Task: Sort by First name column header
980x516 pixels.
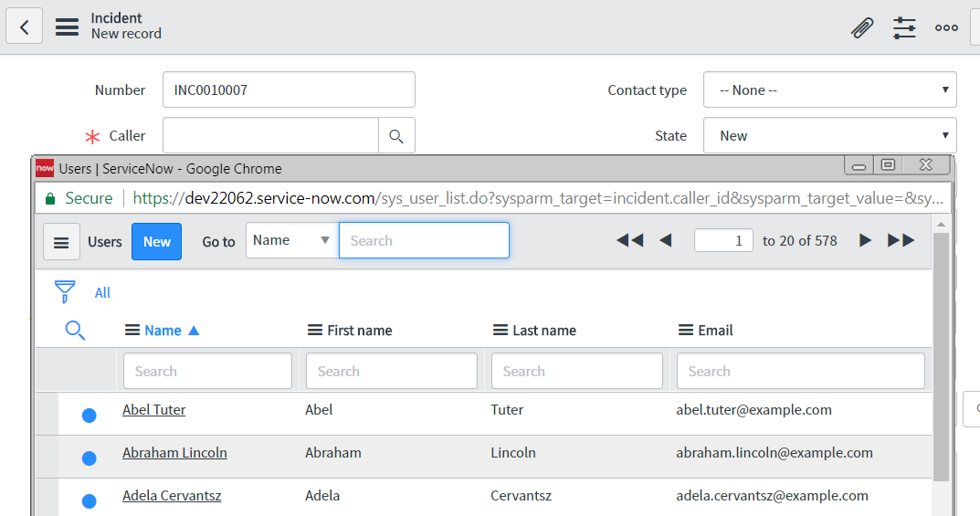Action: [359, 331]
